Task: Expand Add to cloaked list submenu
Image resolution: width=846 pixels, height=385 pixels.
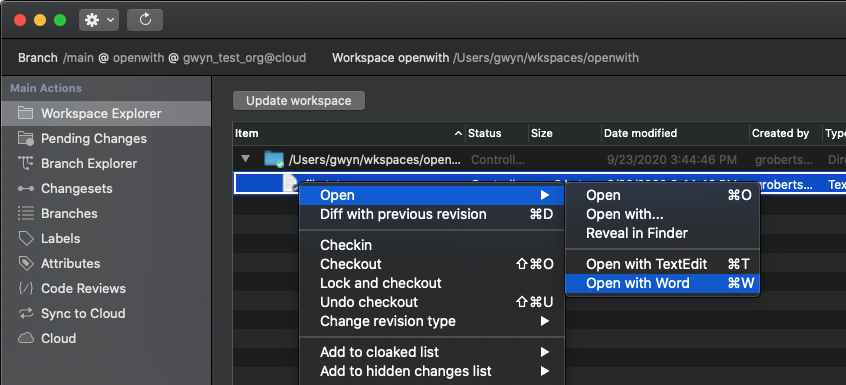Action: pos(545,352)
